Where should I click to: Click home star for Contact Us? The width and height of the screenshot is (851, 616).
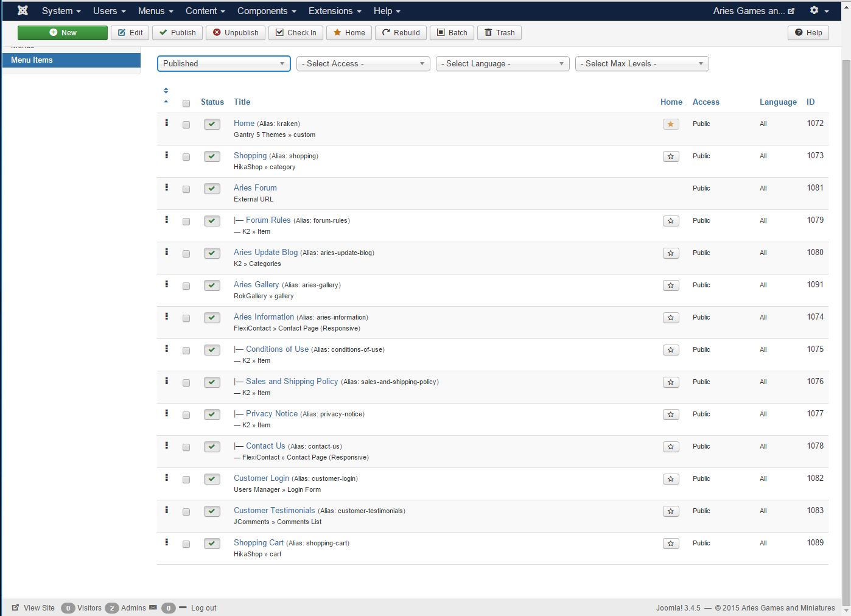pyautogui.click(x=671, y=447)
